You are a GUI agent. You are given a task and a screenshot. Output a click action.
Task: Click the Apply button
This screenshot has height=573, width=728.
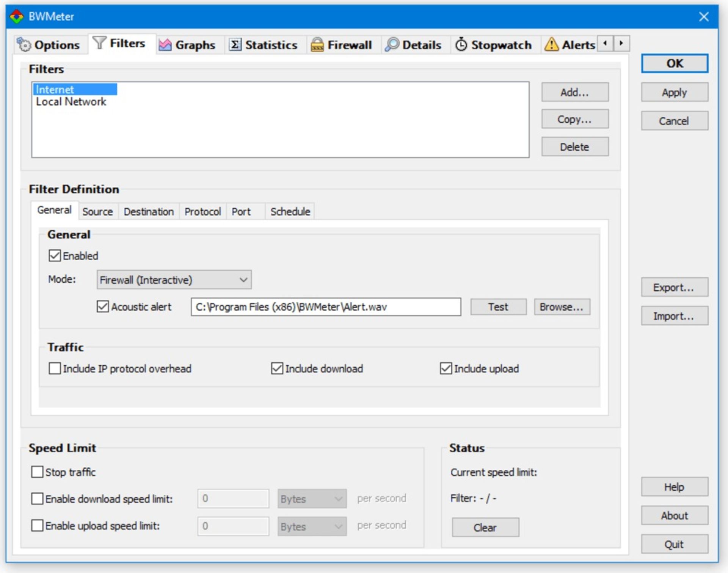[x=675, y=92]
